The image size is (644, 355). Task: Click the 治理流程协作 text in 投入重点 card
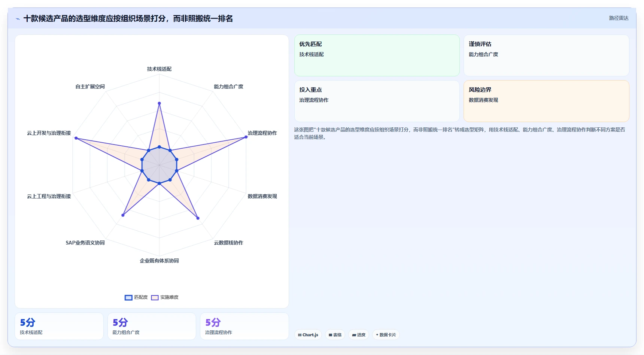point(314,100)
